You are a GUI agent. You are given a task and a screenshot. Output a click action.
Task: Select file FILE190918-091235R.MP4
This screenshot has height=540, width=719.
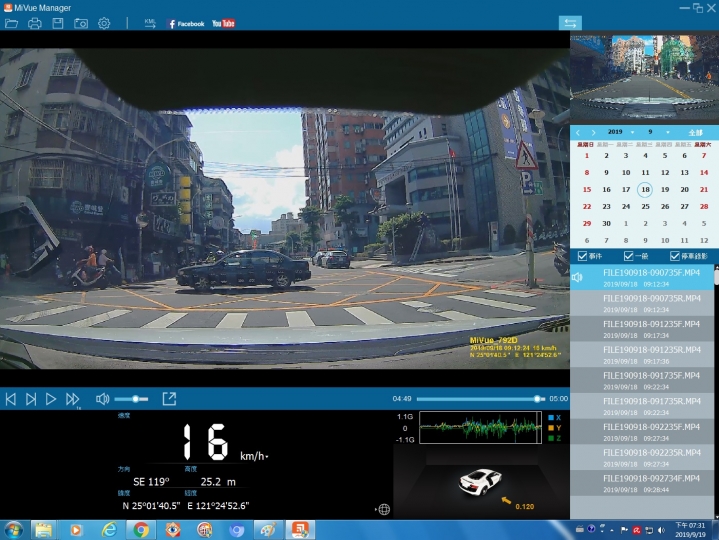point(642,354)
